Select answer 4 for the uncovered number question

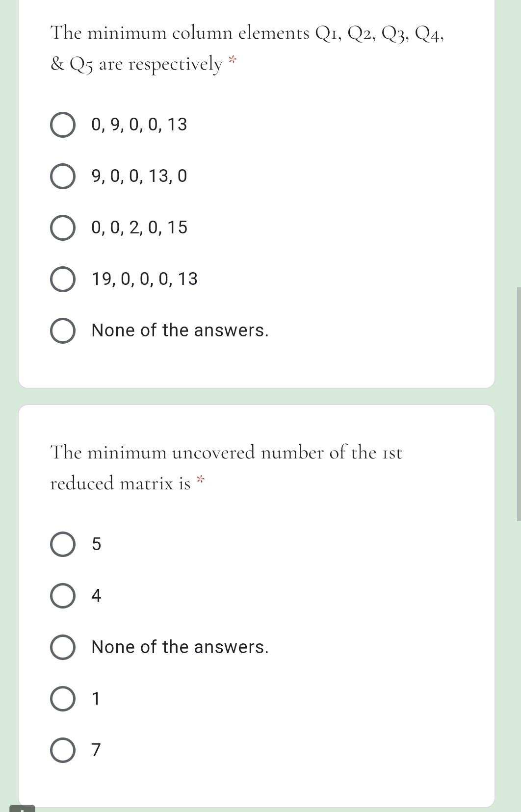point(96,596)
